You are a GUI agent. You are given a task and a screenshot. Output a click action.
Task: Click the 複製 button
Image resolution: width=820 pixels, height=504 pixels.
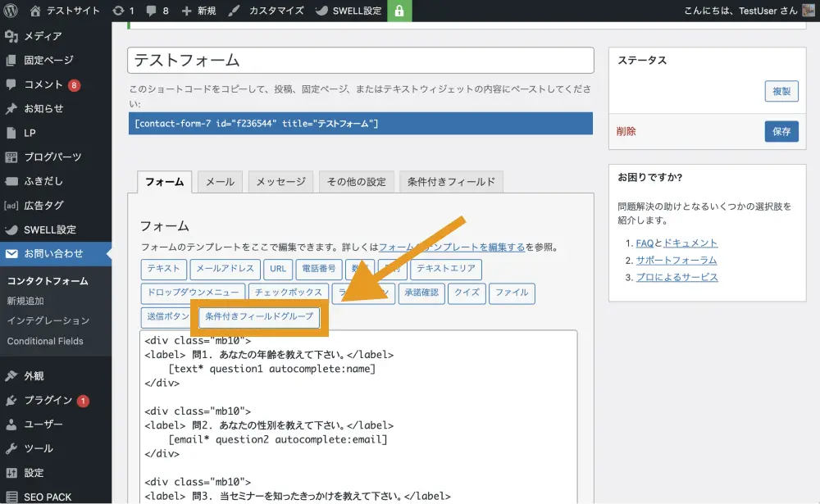click(781, 92)
